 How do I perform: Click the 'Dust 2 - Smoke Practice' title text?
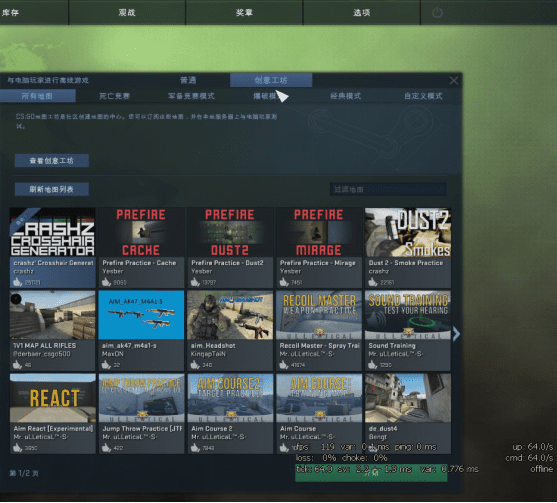pos(406,263)
